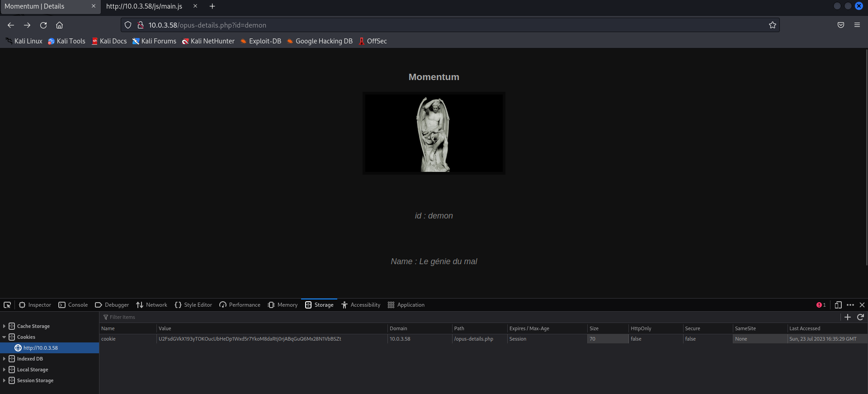Screen dimensions: 868x394
Task: Bookmark this page with the star icon
Action: 772,25
